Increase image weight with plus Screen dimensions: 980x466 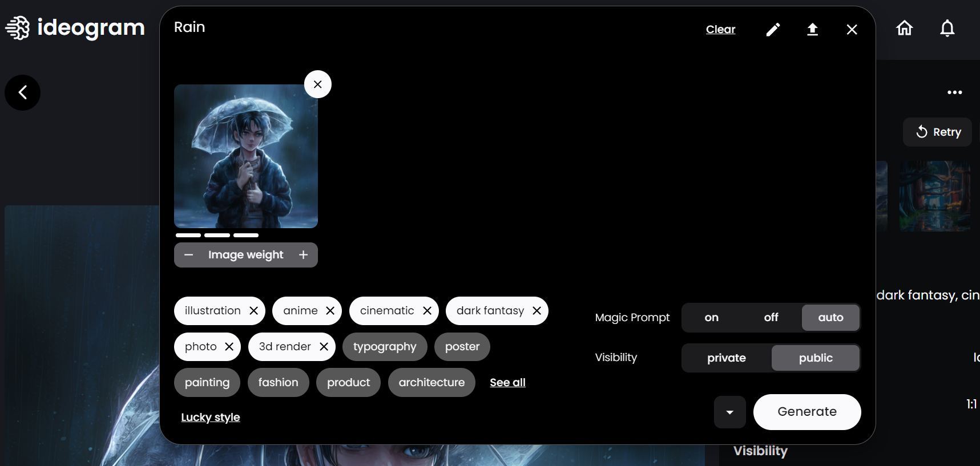pos(304,255)
